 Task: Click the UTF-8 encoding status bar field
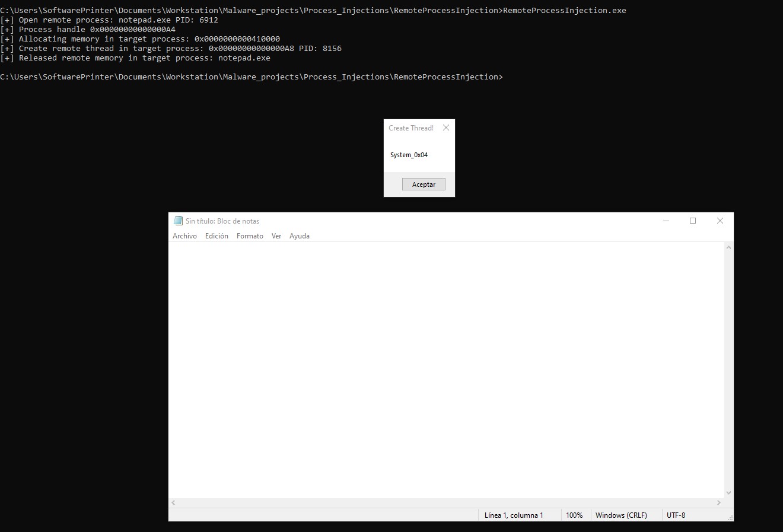click(x=676, y=515)
